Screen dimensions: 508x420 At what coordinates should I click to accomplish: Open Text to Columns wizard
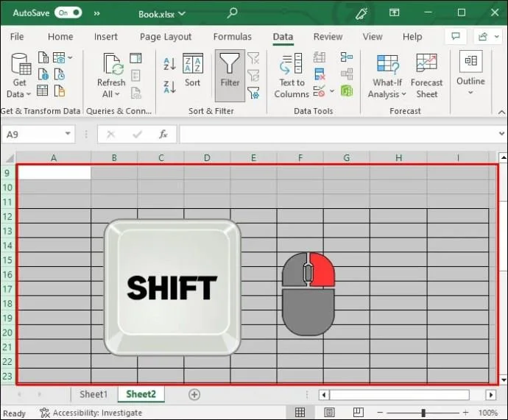coord(292,76)
